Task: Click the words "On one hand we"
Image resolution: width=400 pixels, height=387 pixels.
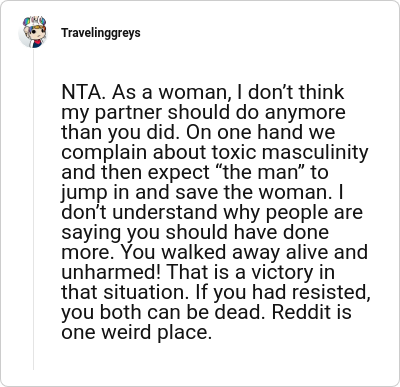Action: (x=260, y=133)
